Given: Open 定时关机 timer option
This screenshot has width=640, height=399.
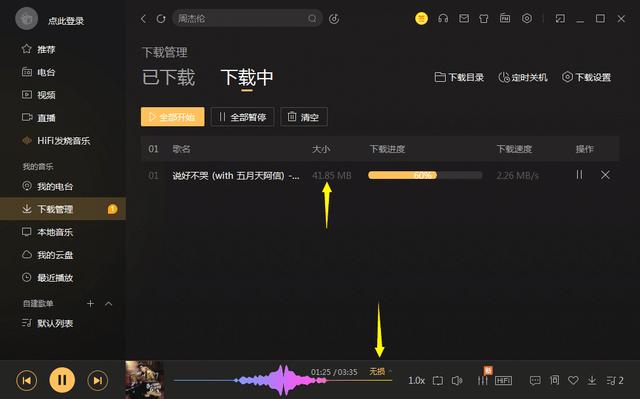Looking at the screenshot, I should 523,77.
